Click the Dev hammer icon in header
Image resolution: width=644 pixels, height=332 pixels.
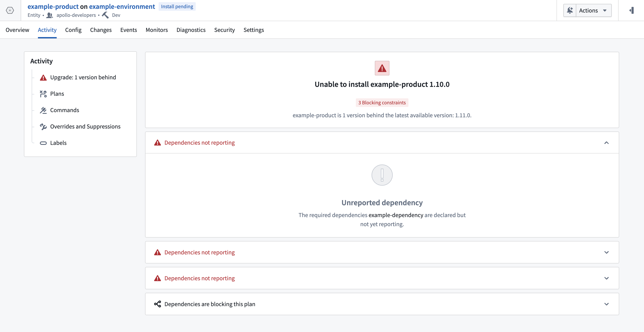105,15
